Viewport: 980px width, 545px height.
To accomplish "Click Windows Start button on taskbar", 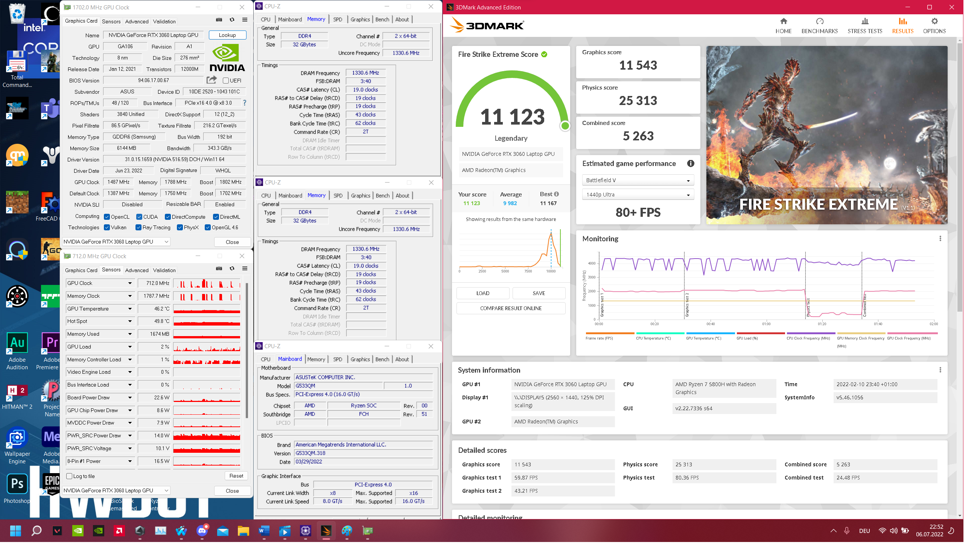I will pyautogui.click(x=15, y=531).
